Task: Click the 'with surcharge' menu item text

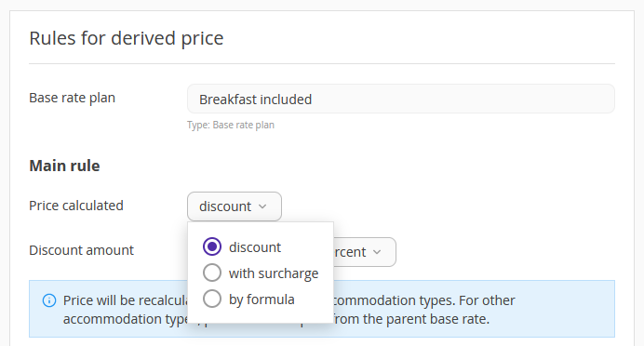Action: [274, 273]
